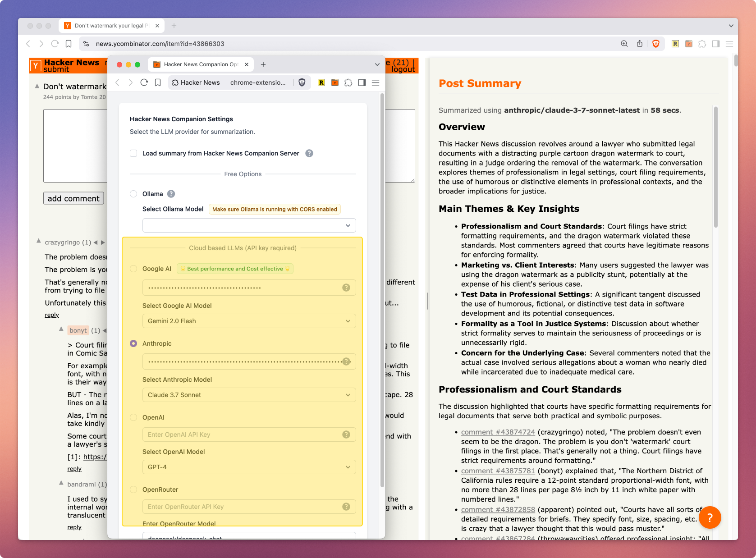Click the add comment button
756x558 pixels.
pyautogui.click(x=73, y=198)
